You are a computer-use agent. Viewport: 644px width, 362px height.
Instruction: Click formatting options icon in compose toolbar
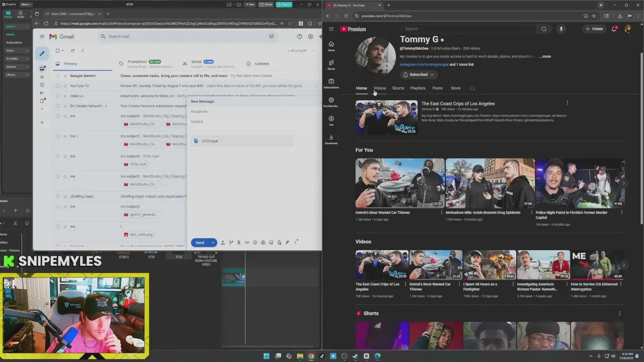click(x=222, y=242)
